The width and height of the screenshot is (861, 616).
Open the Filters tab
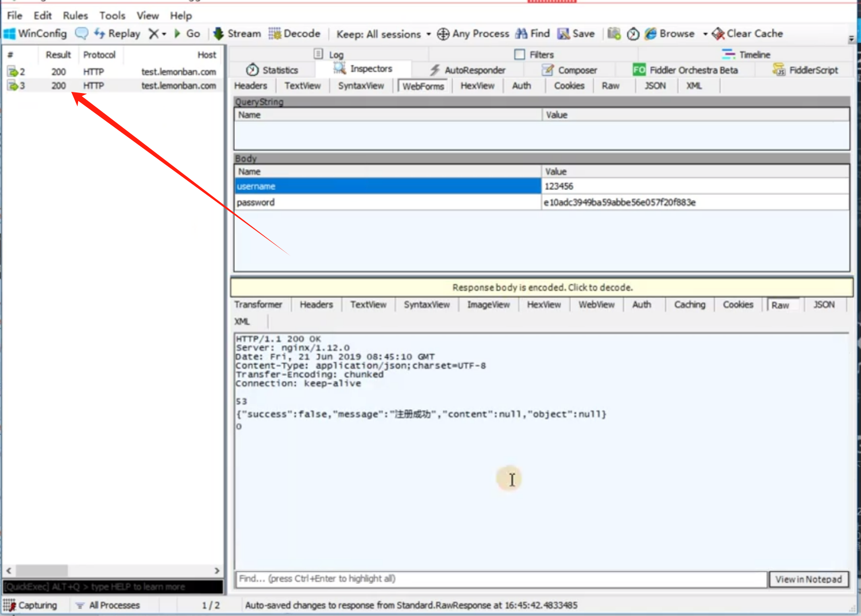click(x=534, y=55)
